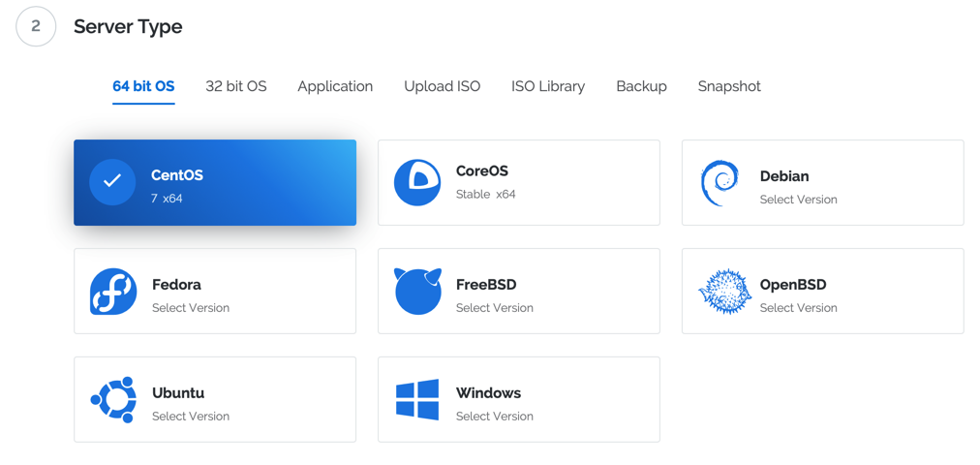Click the "Windows" name text
This screenshot has width=980, height=465.
(488, 393)
